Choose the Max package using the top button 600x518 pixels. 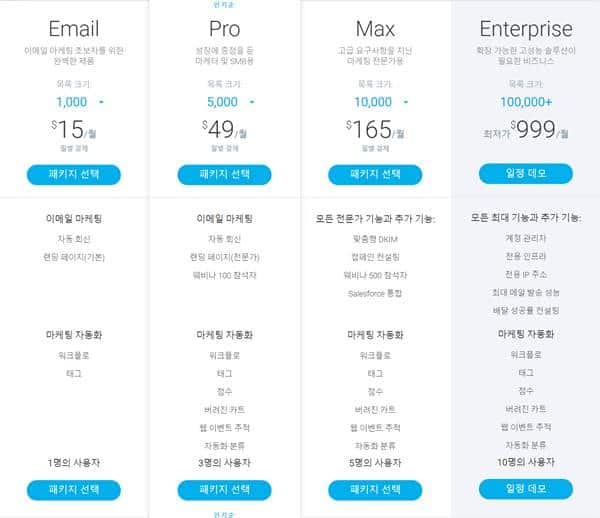click(x=375, y=174)
